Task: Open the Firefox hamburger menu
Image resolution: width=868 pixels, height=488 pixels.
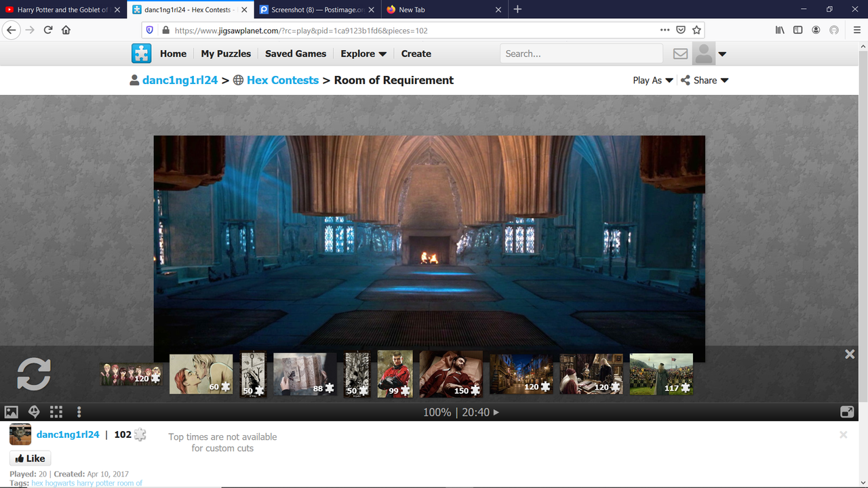Action: (857, 30)
